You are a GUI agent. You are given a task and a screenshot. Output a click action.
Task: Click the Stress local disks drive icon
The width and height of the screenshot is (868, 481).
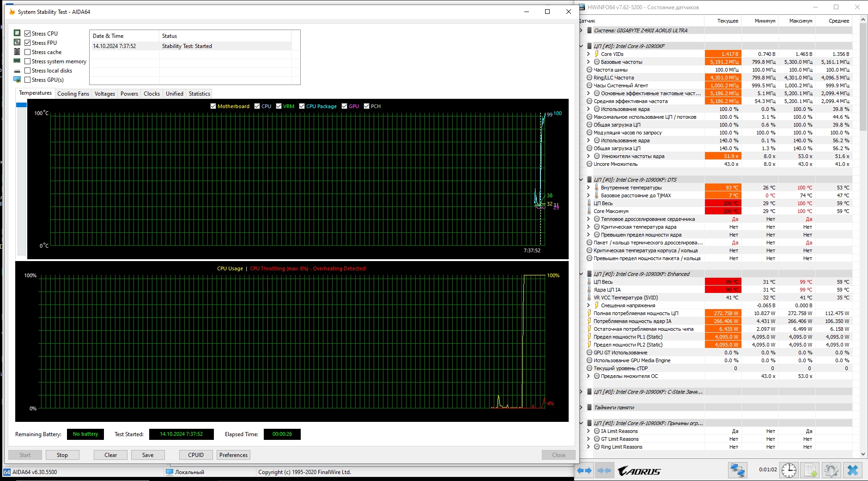17,71
